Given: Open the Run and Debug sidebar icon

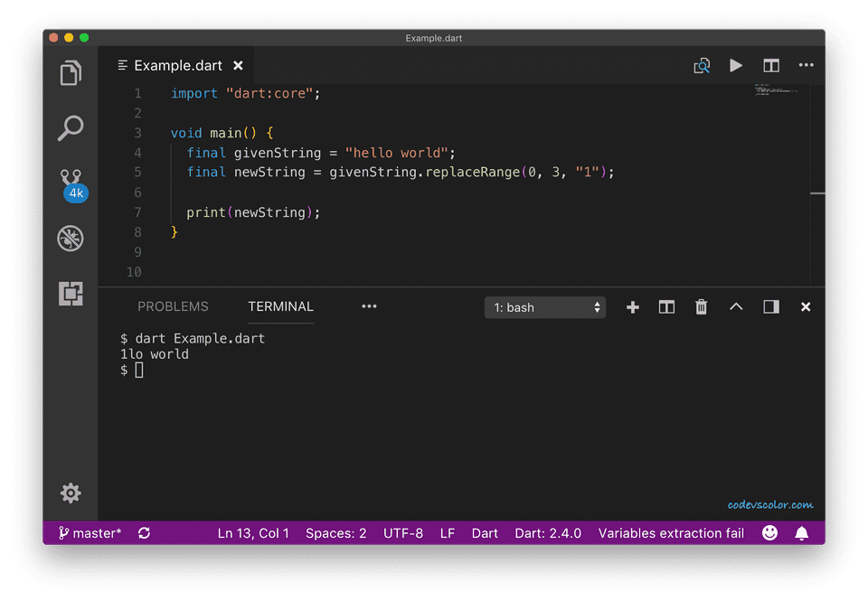Looking at the screenshot, I should click(x=71, y=238).
